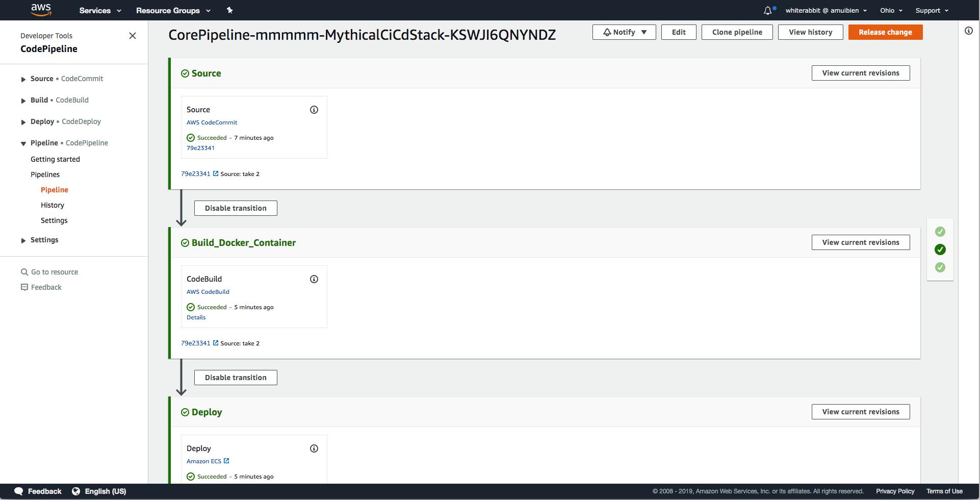
Task: Jump to middle stage green check indicator
Action: pyautogui.click(x=940, y=249)
